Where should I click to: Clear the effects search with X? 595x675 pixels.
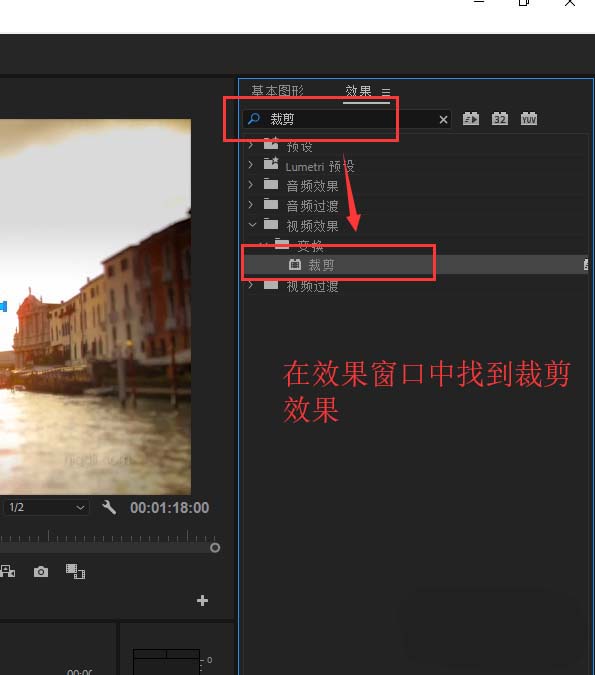click(x=443, y=120)
